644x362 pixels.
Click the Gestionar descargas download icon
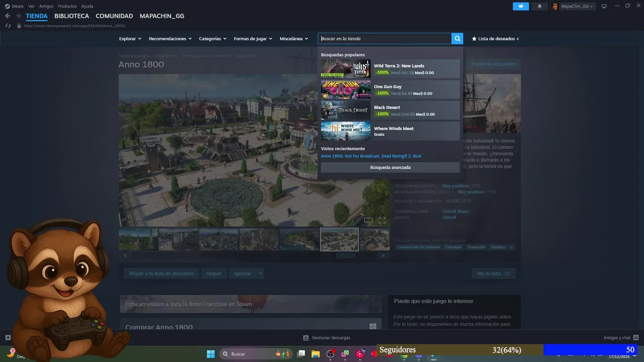[306, 338]
